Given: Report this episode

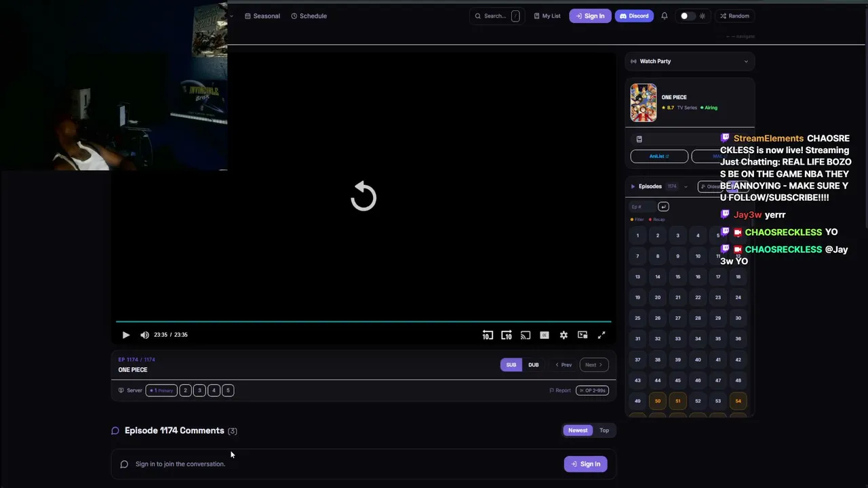Looking at the screenshot, I should (560, 390).
